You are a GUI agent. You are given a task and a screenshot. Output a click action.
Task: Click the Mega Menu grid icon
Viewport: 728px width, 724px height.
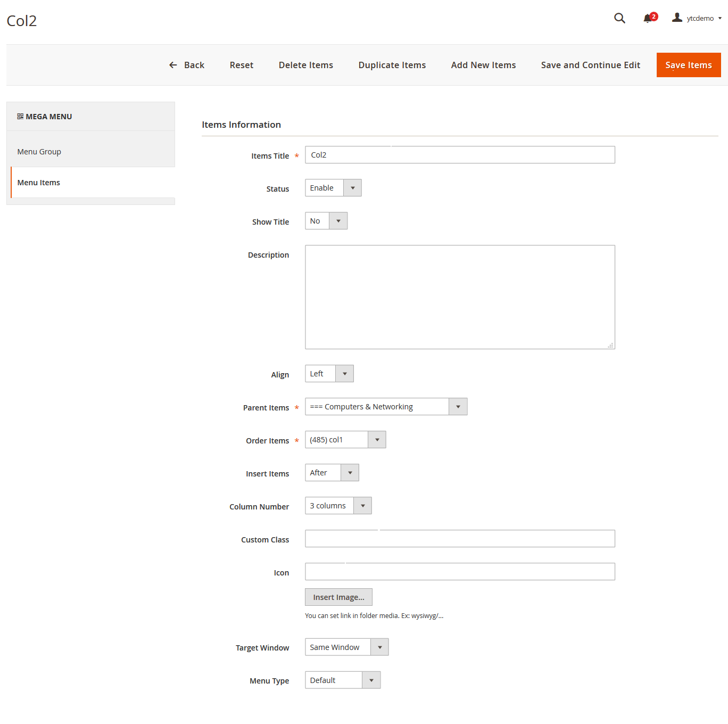tap(20, 117)
